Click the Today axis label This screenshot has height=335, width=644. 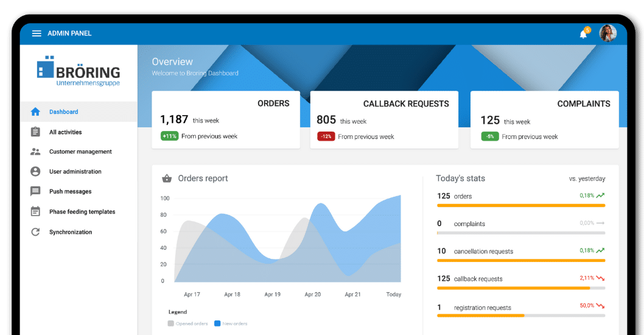pos(393,294)
